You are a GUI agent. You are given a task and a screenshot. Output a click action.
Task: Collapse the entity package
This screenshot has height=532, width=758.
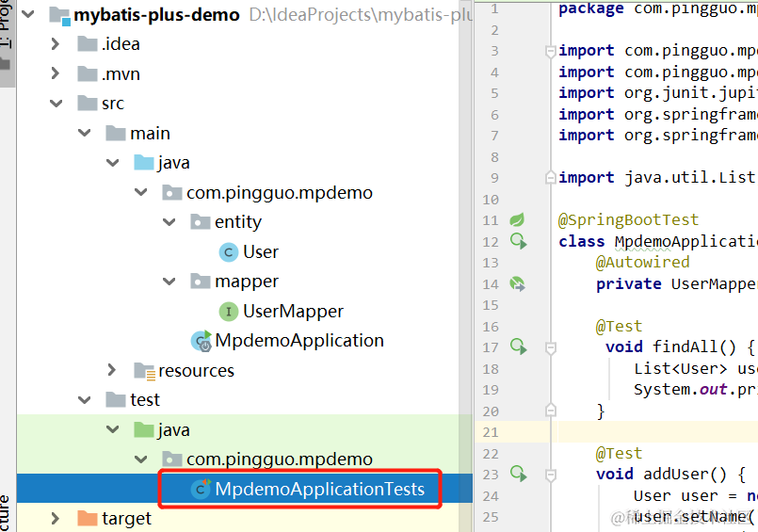click(169, 222)
